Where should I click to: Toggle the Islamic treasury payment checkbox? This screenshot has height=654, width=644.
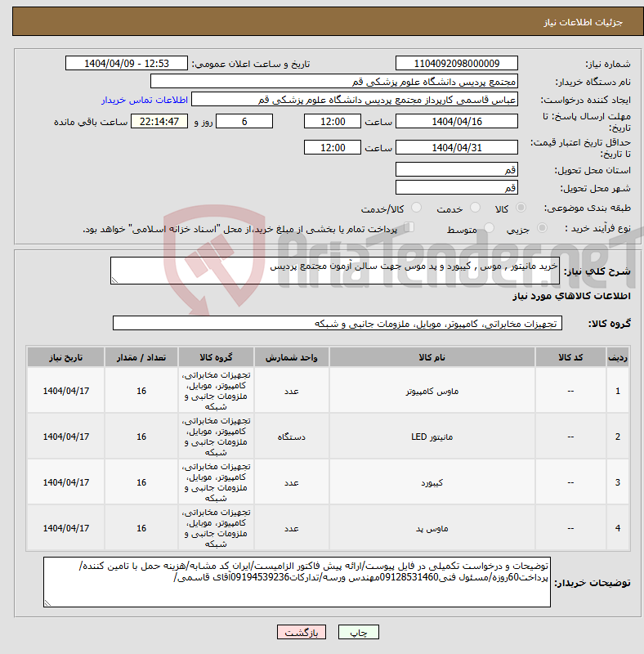click(409, 227)
